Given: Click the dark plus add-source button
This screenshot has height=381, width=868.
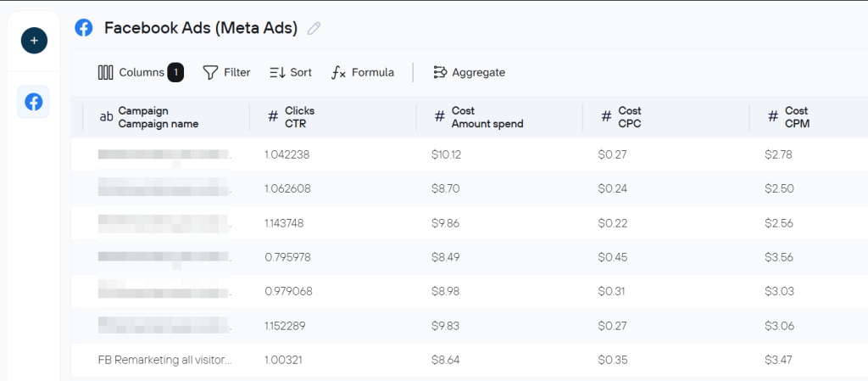Looking at the screenshot, I should (x=34, y=41).
